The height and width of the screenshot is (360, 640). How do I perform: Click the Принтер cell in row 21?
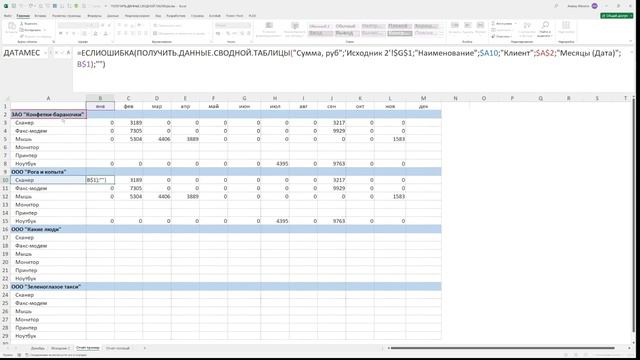click(48, 270)
